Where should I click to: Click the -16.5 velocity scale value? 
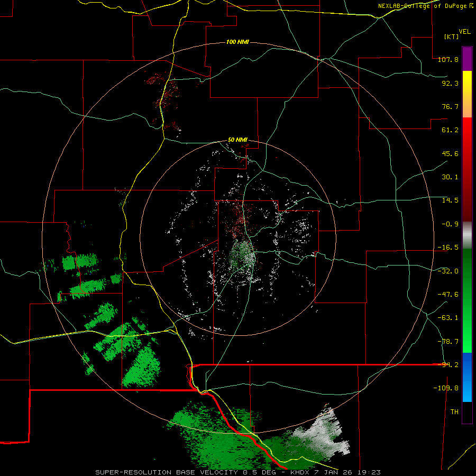click(x=448, y=248)
